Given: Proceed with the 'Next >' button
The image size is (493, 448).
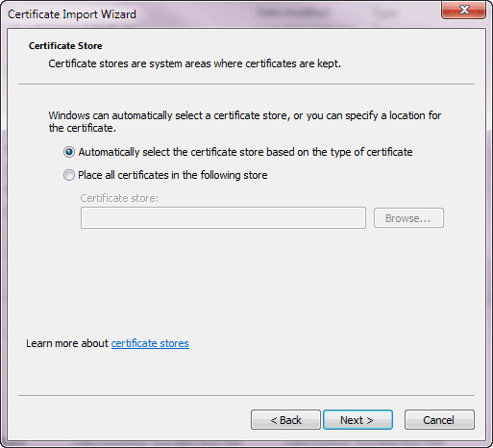Looking at the screenshot, I should [x=357, y=420].
